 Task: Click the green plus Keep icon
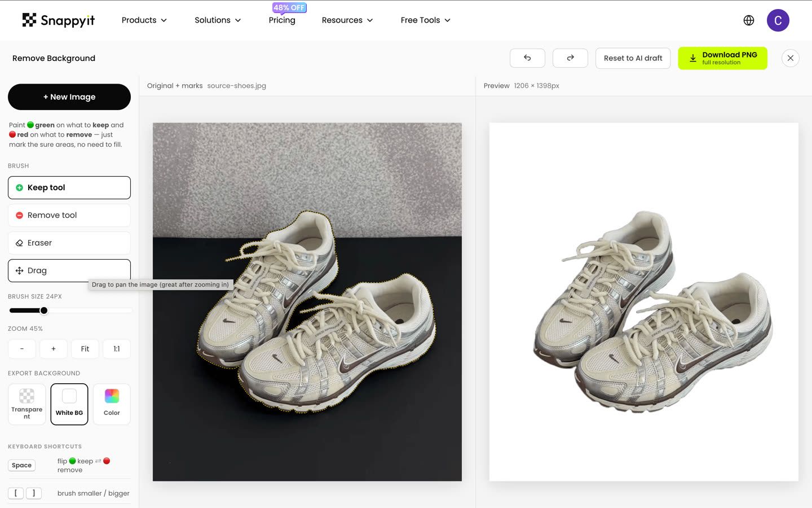19,187
